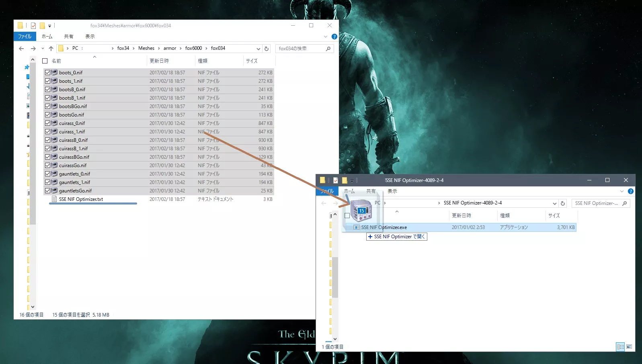Toggle select-all checkbox in fox034 header
This screenshot has width=642, height=364.
click(x=45, y=61)
